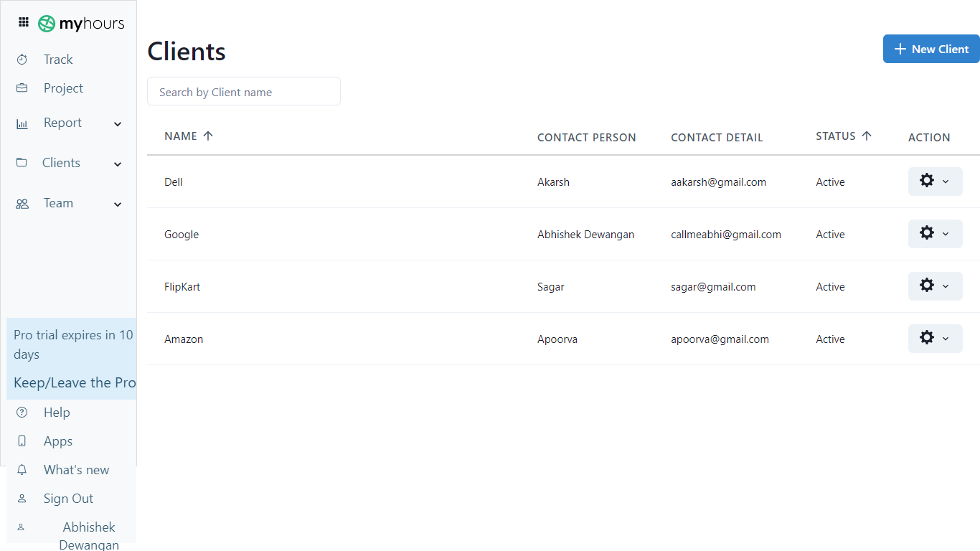The width and height of the screenshot is (980, 551).
Task: Select the Google client name
Action: click(x=182, y=235)
